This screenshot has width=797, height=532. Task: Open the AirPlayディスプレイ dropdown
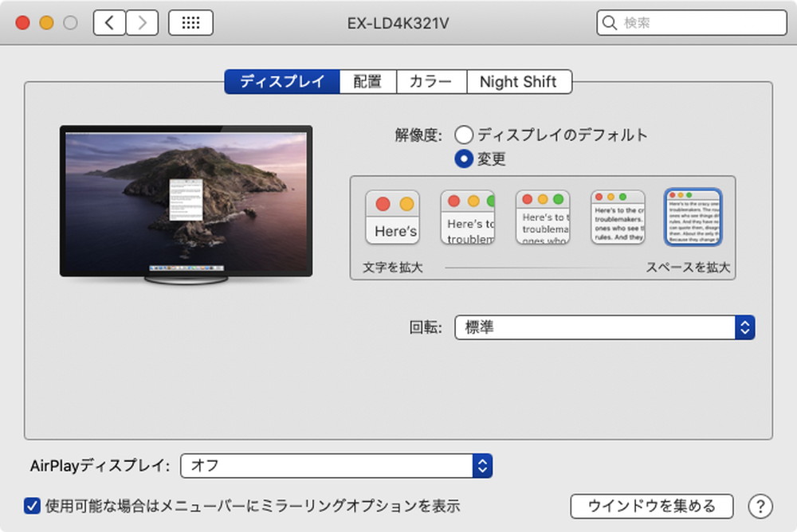tap(336, 465)
